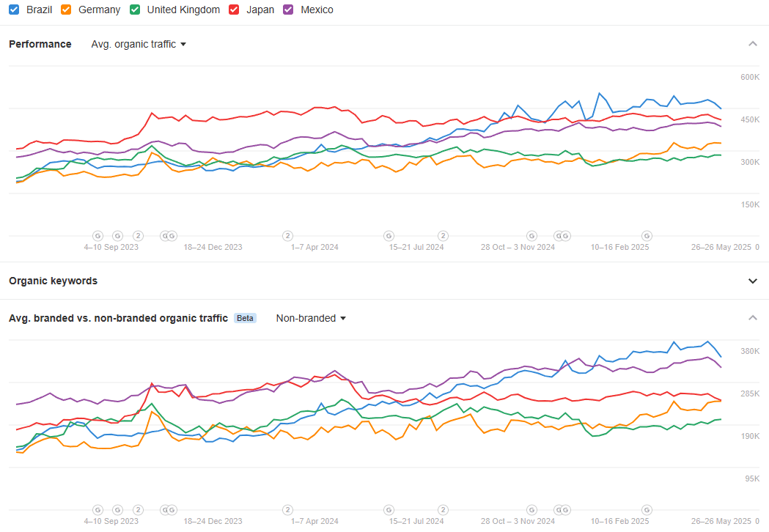Image resolution: width=769 pixels, height=532 pixels.
Task: Disable the United Kingdom checkbox
Action: click(135, 10)
